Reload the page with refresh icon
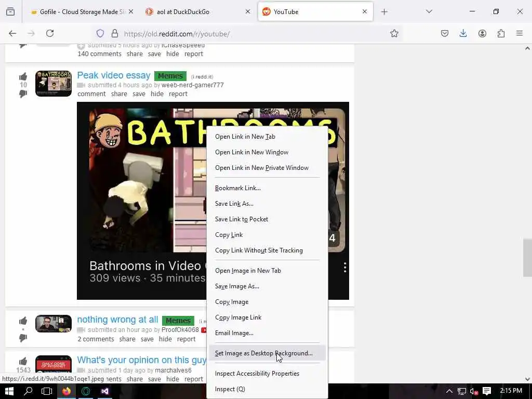This screenshot has height=399, width=532. tap(50, 33)
